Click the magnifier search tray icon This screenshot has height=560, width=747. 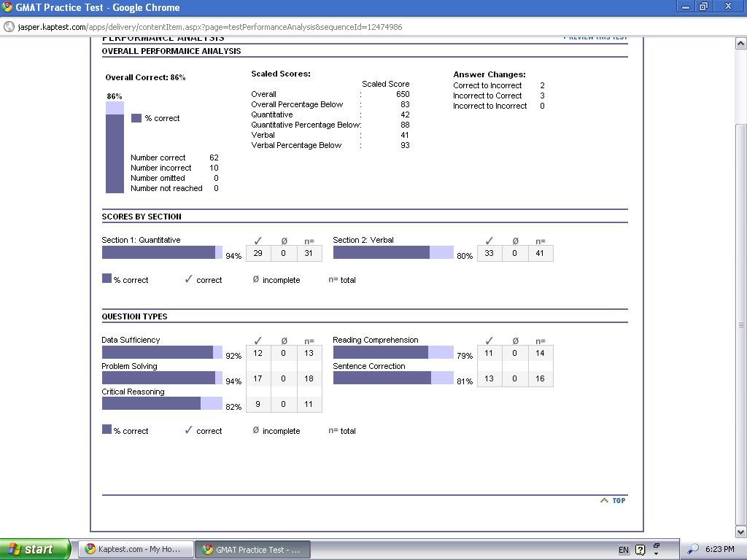click(x=693, y=549)
